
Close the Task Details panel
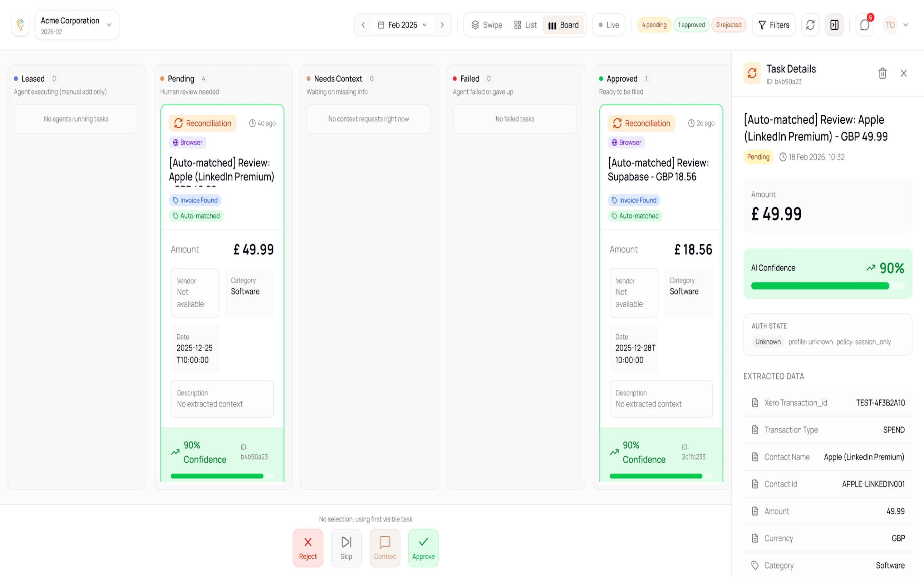[903, 73]
